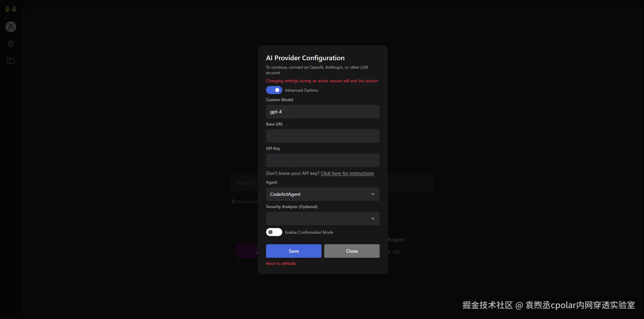Click the OpenHands logo icon

click(11, 9)
